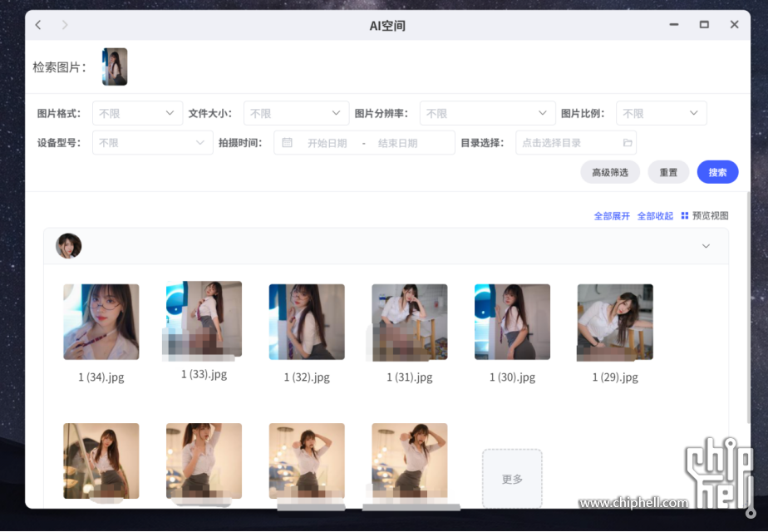Open the 设备型号 dropdown

coord(152,143)
